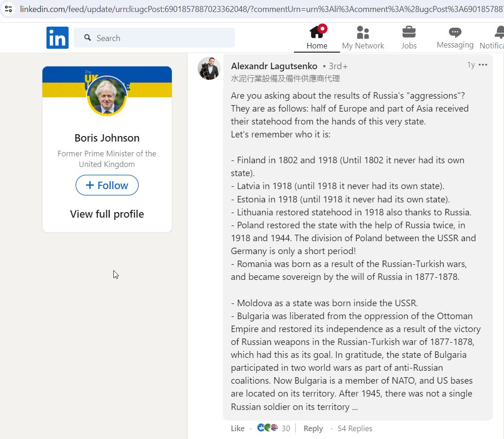Open the Messaging tab
The height and width of the screenshot is (439, 504).
click(x=455, y=37)
